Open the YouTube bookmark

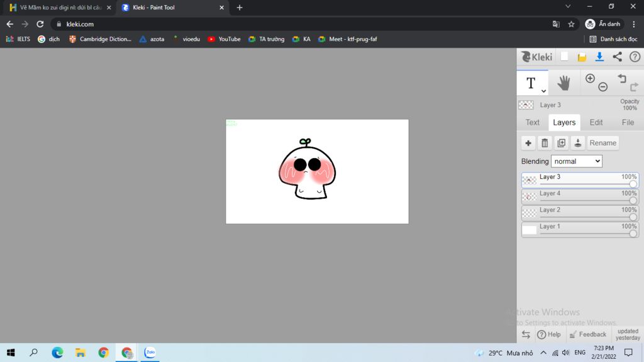[225, 39]
